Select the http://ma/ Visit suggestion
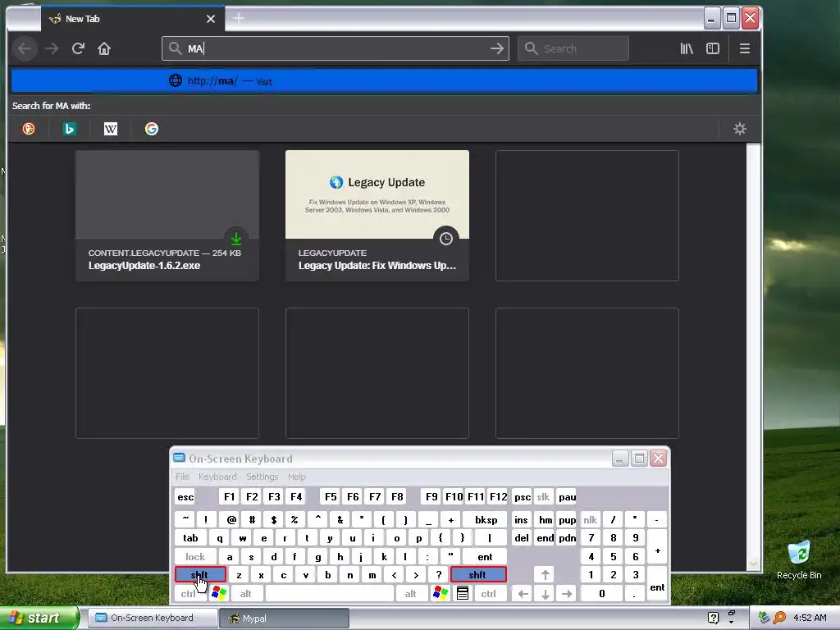This screenshot has height=630, width=840. [x=384, y=81]
